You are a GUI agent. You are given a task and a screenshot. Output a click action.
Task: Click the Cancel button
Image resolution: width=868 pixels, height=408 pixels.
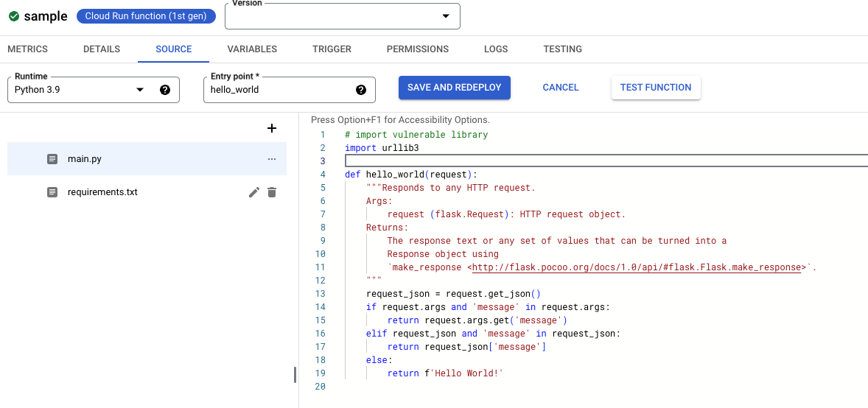[561, 87]
